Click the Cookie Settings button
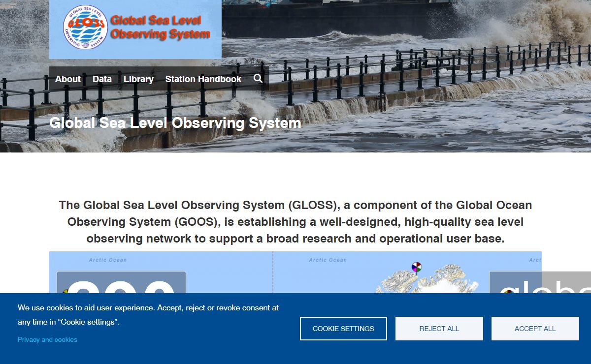 (343, 329)
